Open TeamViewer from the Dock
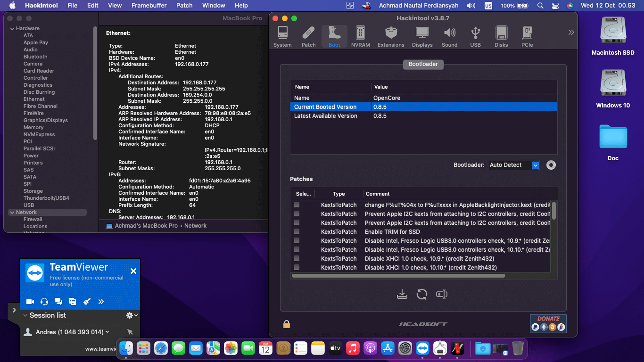This screenshot has height=362, width=644. pyautogui.click(x=422, y=348)
